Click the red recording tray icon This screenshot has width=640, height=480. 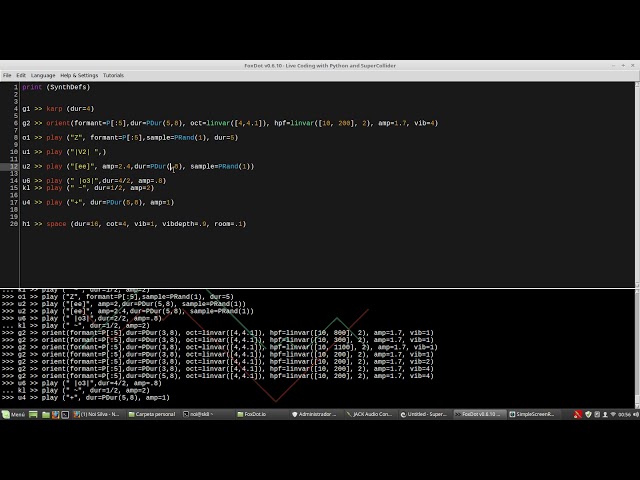[578, 414]
